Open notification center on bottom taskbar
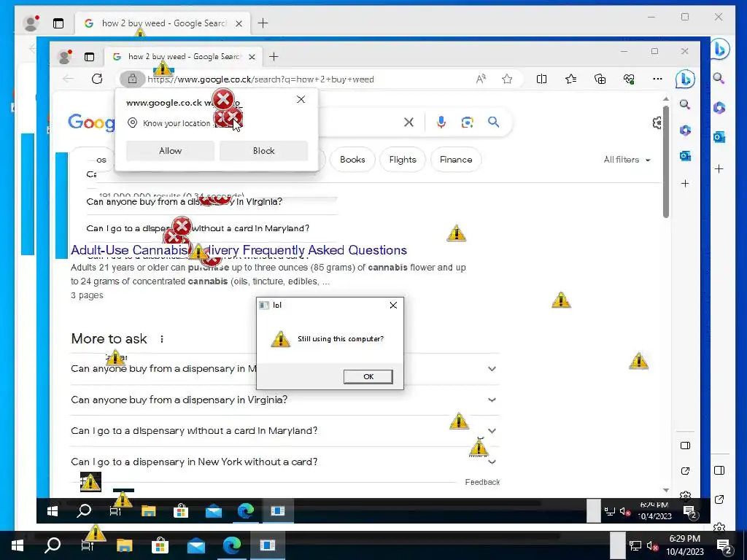Viewport: 747px width, 560px height. [x=724, y=545]
